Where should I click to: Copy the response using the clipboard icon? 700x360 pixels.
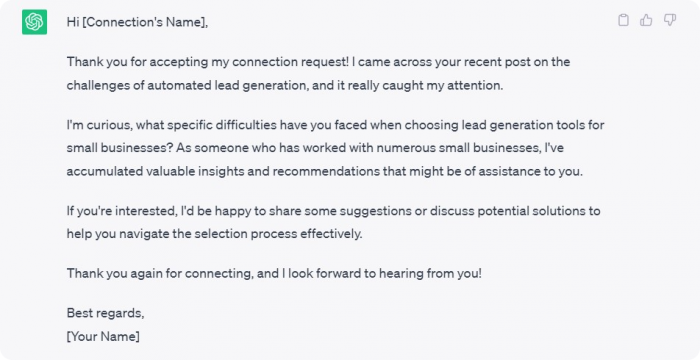[x=623, y=20]
